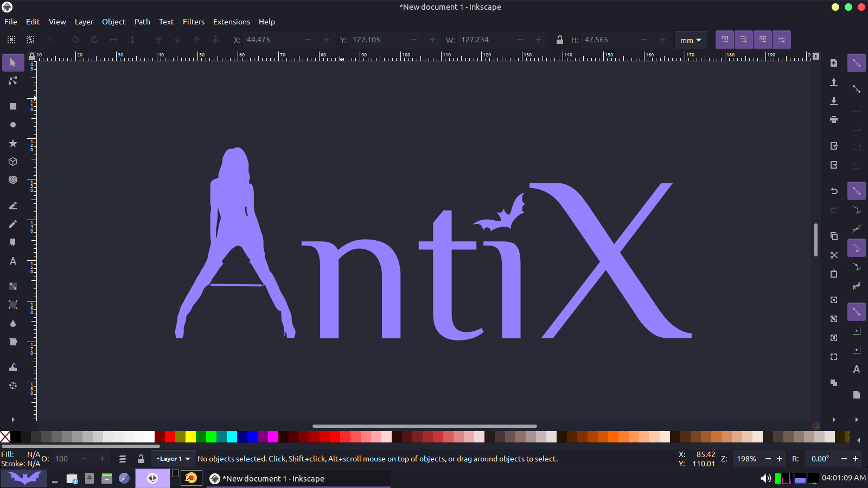Click Cut scissors icon

coord(834,255)
